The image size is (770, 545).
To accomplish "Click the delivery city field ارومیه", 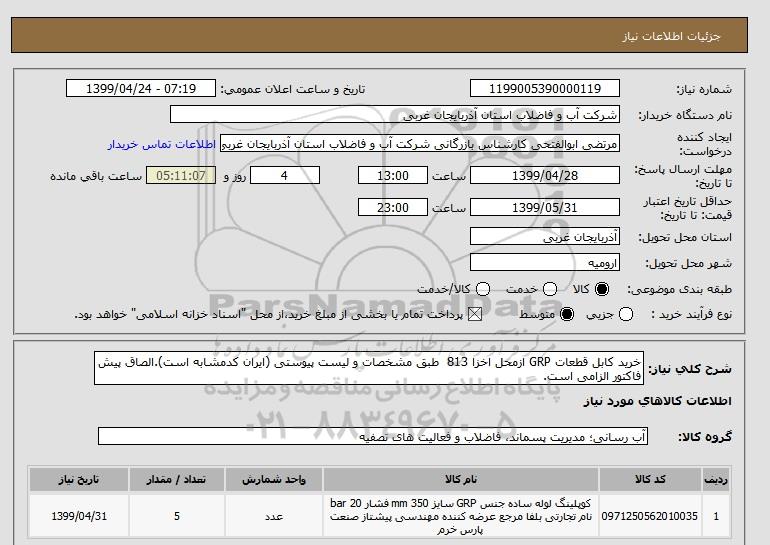I will click(545, 263).
